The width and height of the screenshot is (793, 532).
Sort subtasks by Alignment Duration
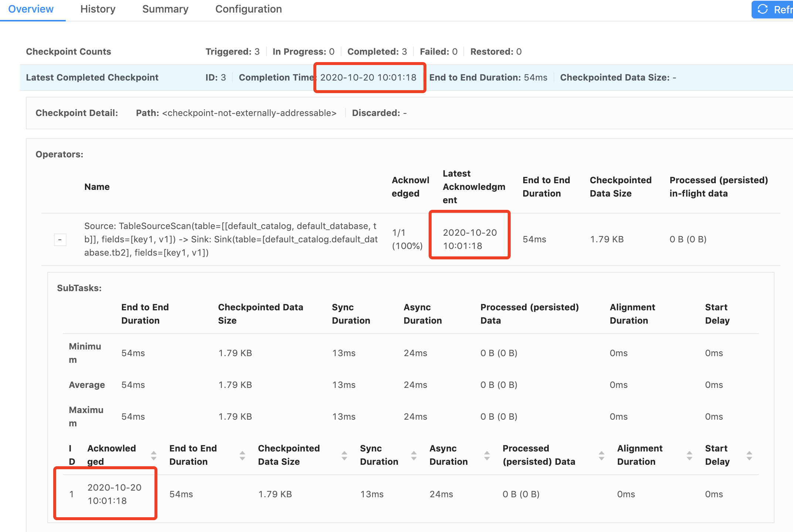(x=690, y=455)
